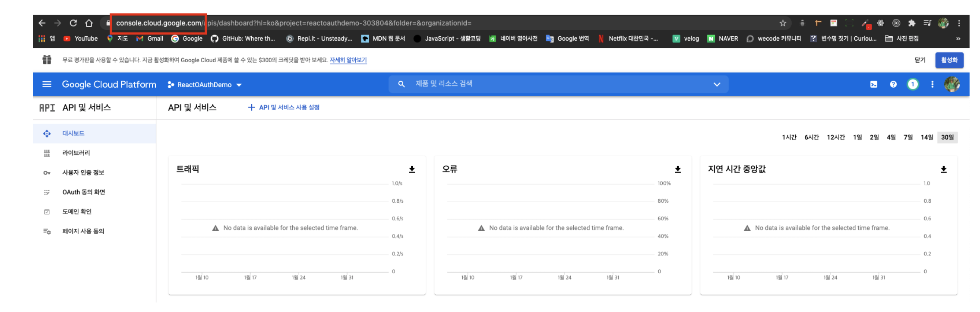This screenshot has height=312, width=980.
Task: Open the 지도 maps bookmark
Action: tap(117, 38)
